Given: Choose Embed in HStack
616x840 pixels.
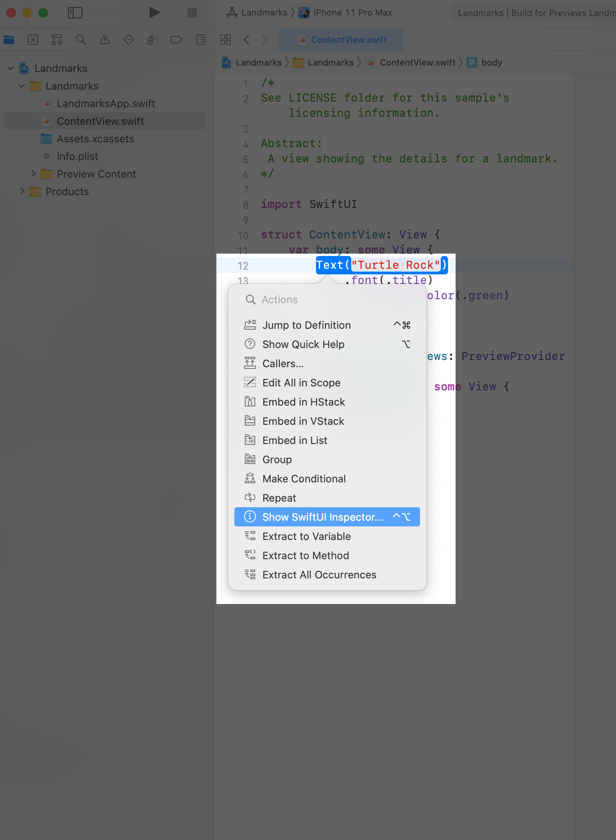Looking at the screenshot, I should pyautogui.click(x=327, y=402).
